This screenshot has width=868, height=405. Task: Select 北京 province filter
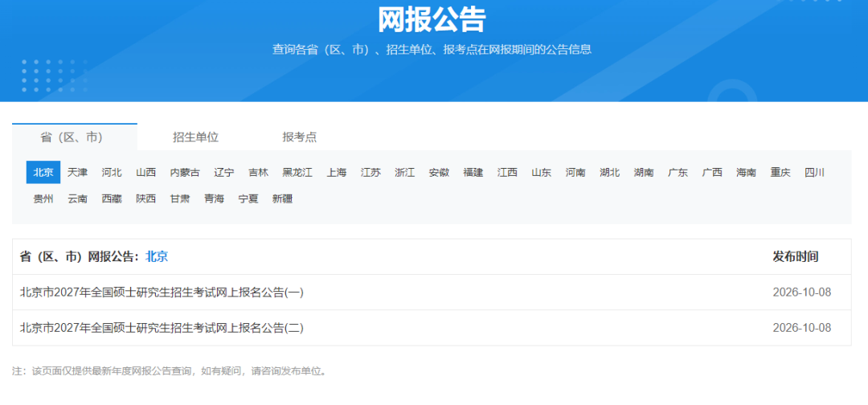(43, 173)
